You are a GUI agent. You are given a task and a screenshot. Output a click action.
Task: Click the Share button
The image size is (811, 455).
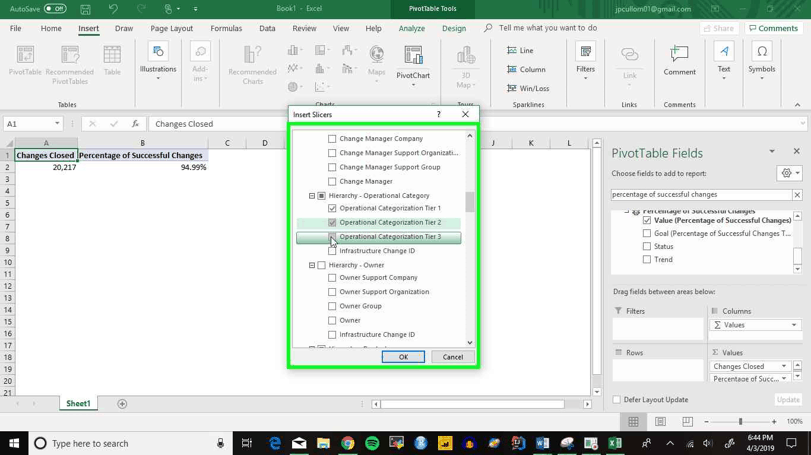coord(719,28)
